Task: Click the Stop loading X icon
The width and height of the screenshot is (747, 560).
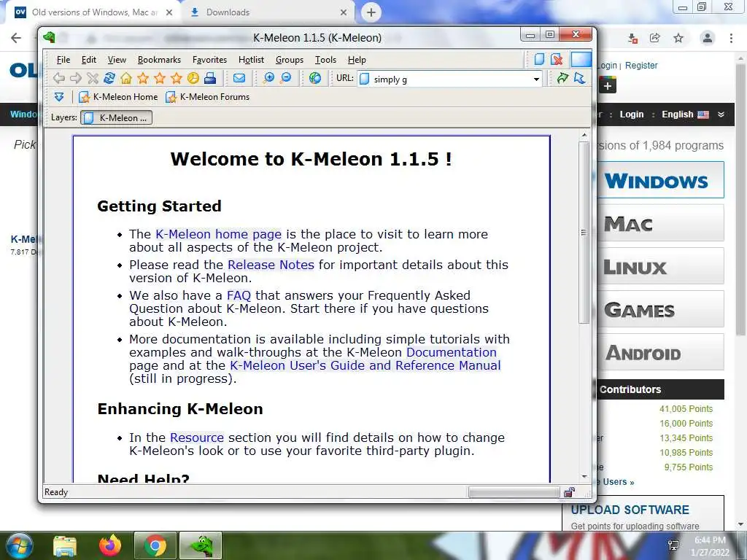Action: [x=93, y=78]
